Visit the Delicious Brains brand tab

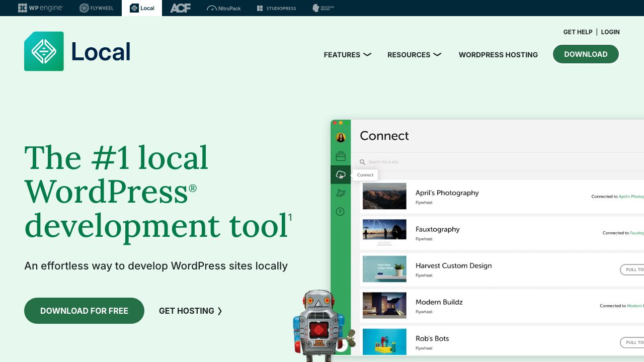click(x=323, y=8)
